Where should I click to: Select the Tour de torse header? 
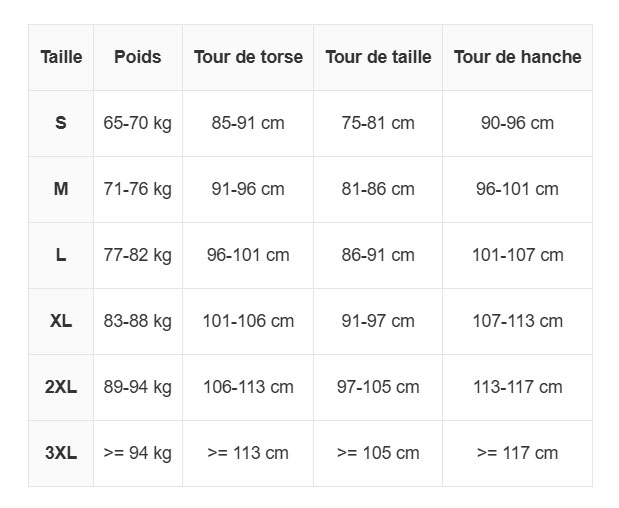pyautogui.click(x=248, y=57)
